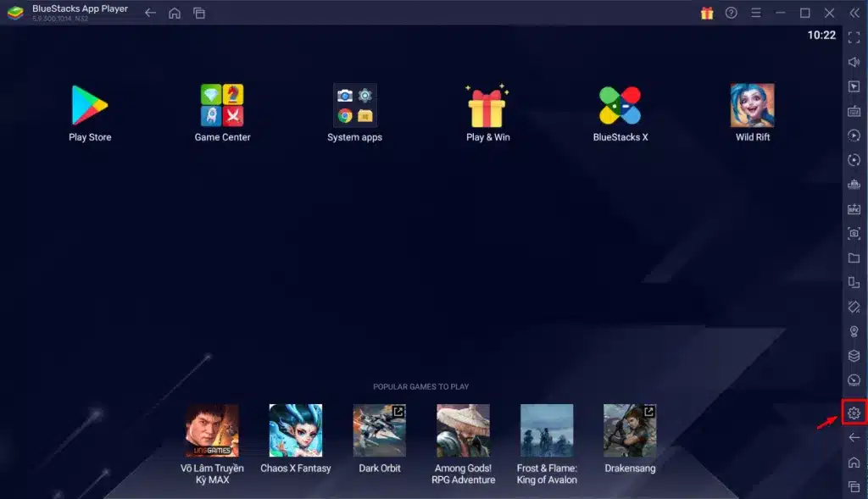Screen dimensions: 868x499
Task: Click the memory trim icon in side toolbar
Action: 854,184
